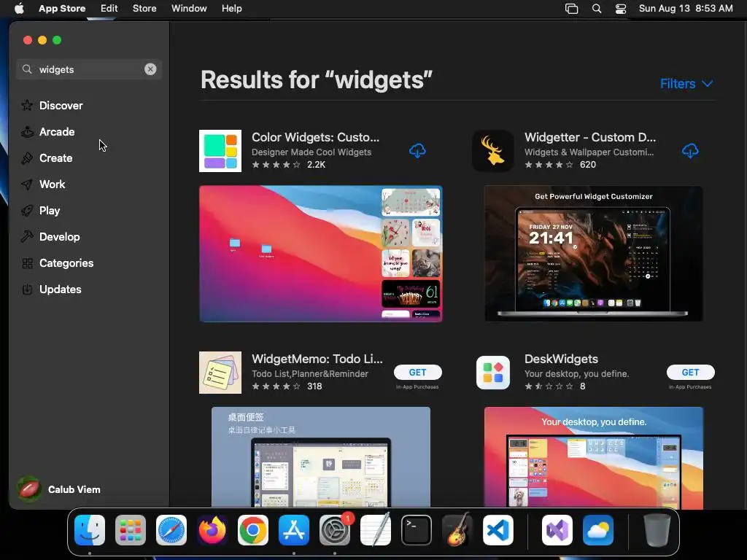Click the Stage Manager menu bar icon

(x=572, y=9)
